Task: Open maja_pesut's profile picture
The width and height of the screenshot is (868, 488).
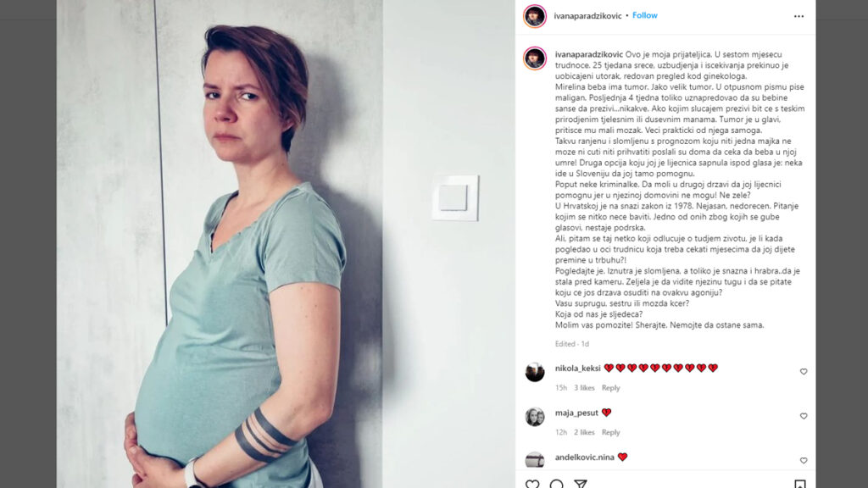Action: pyautogui.click(x=535, y=416)
